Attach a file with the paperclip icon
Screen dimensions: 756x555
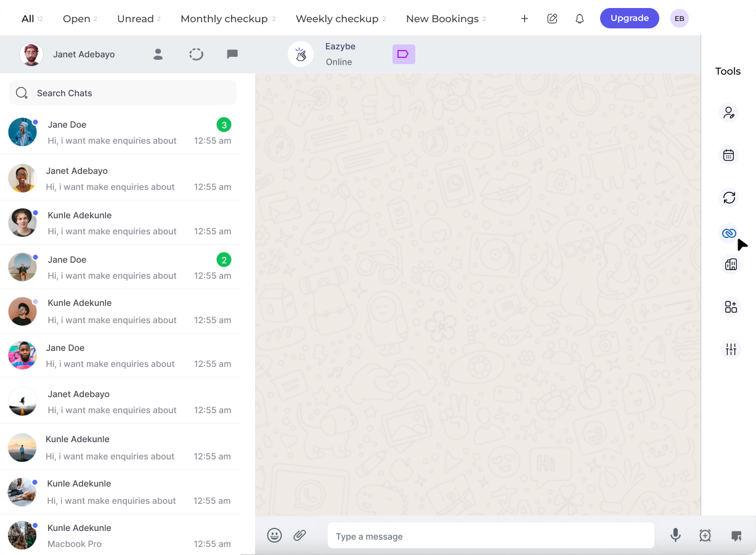pyautogui.click(x=300, y=535)
